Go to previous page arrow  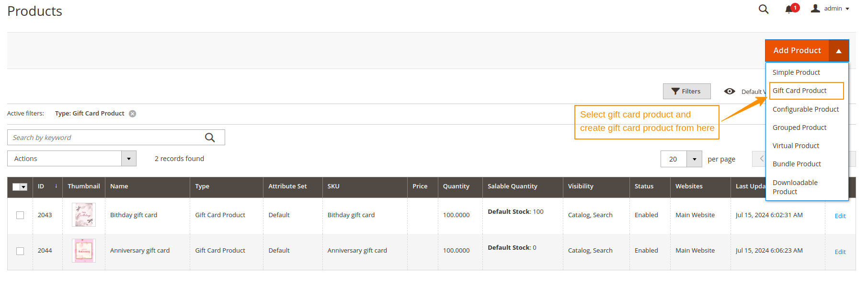(x=760, y=159)
